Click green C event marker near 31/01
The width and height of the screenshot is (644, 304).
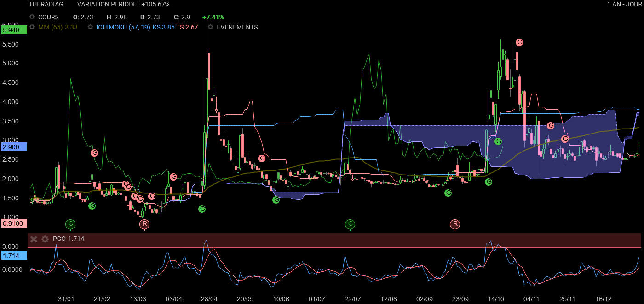70,224
